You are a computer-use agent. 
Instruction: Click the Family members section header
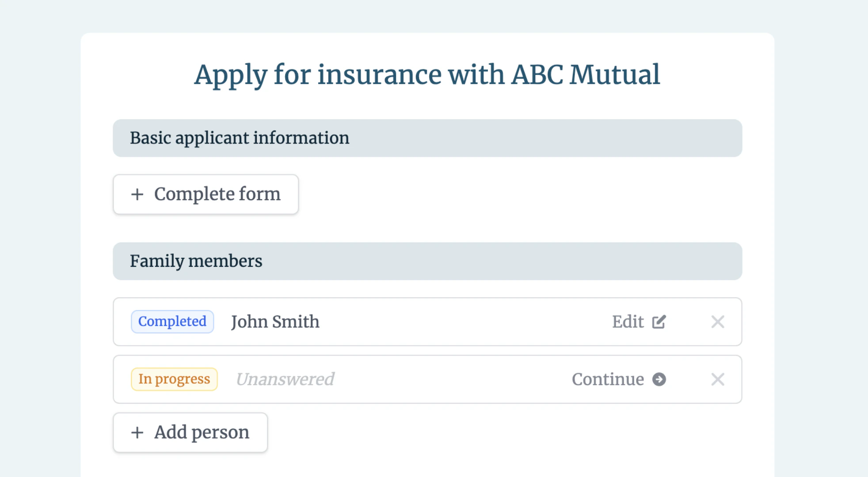196,261
